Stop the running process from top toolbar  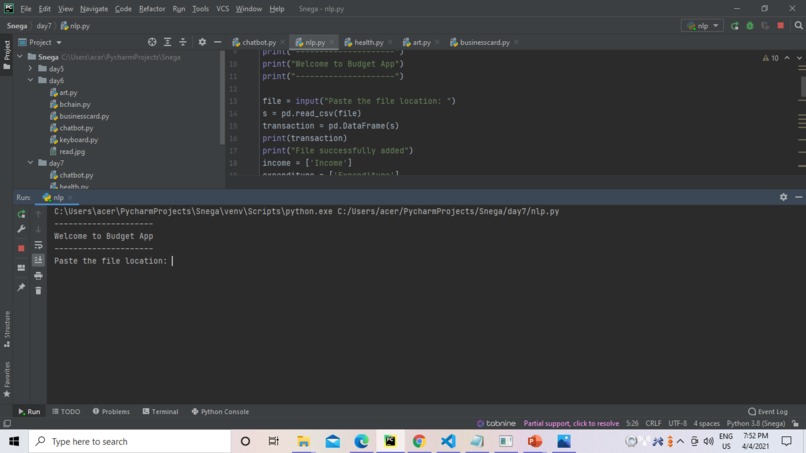[780, 25]
